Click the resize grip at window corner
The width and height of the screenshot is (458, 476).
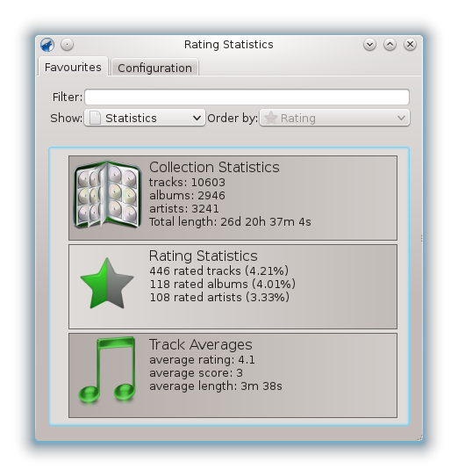click(x=419, y=438)
